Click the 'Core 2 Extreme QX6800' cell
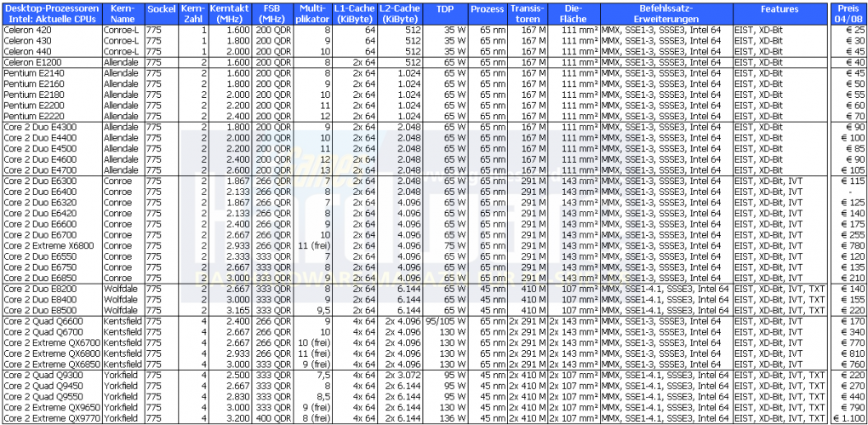 (x=53, y=353)
